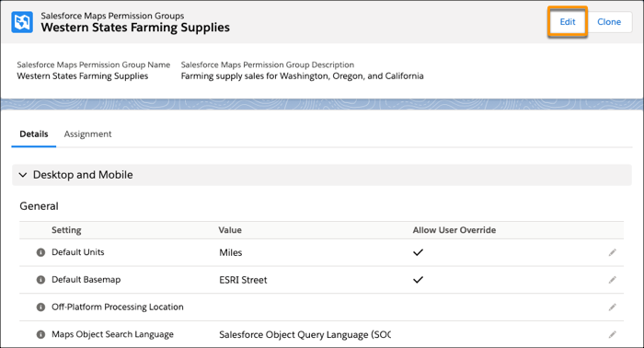Click info icon beside Default Basemap
The image size is (644, 348).
40,280
